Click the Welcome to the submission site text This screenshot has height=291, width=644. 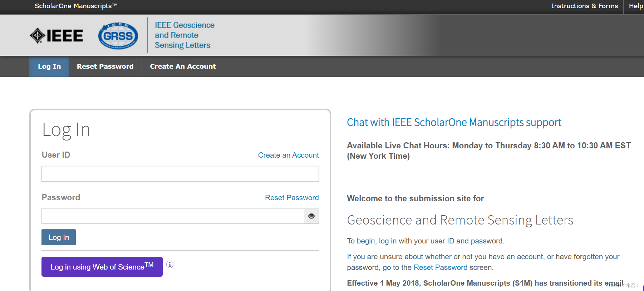[415, 198]
